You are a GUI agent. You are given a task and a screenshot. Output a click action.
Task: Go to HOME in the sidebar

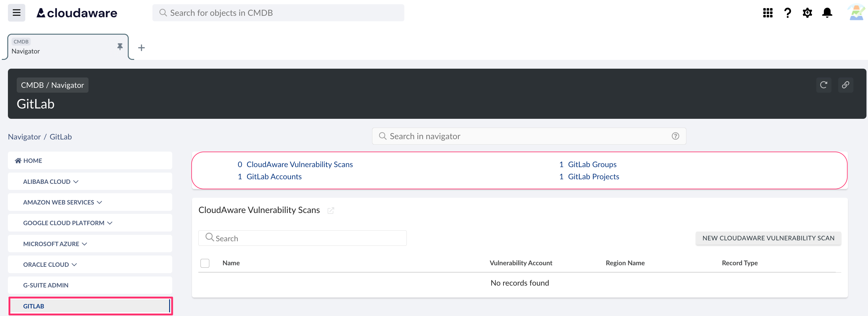(x=90, y=160)
